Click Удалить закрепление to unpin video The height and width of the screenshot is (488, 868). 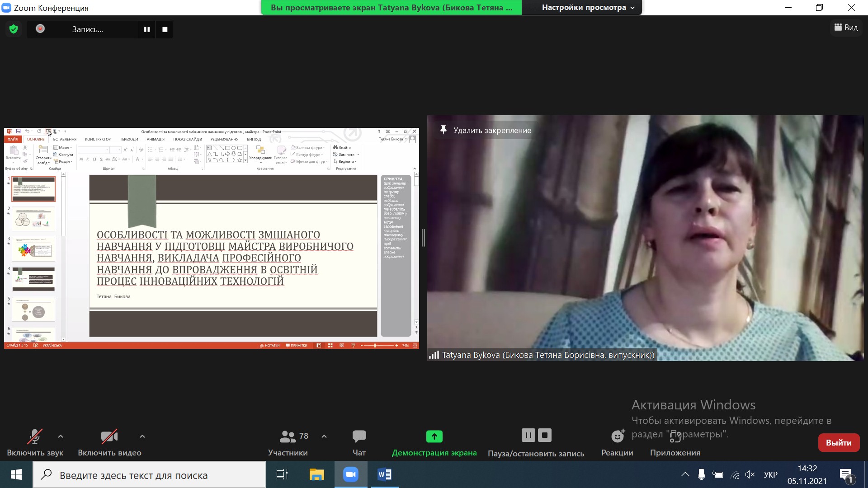(x=486, y=130)
